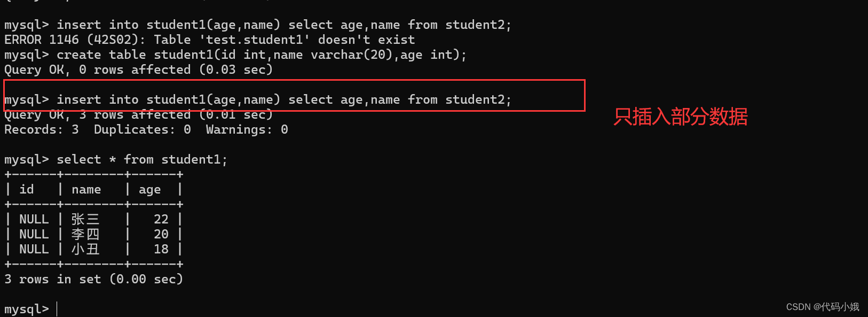Click the id column header

(x=27, y=189)
